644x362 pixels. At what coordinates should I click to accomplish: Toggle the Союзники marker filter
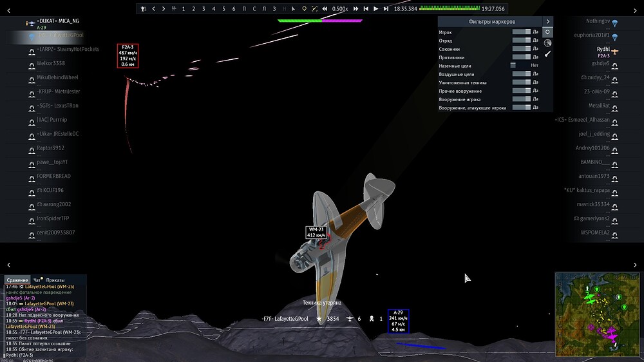tap(522, 48)
